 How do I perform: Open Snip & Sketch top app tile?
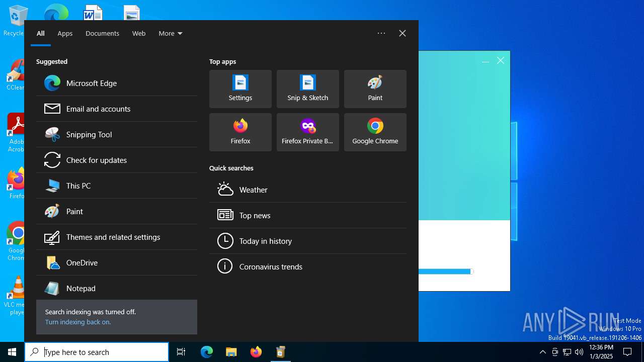coord(308,89)
